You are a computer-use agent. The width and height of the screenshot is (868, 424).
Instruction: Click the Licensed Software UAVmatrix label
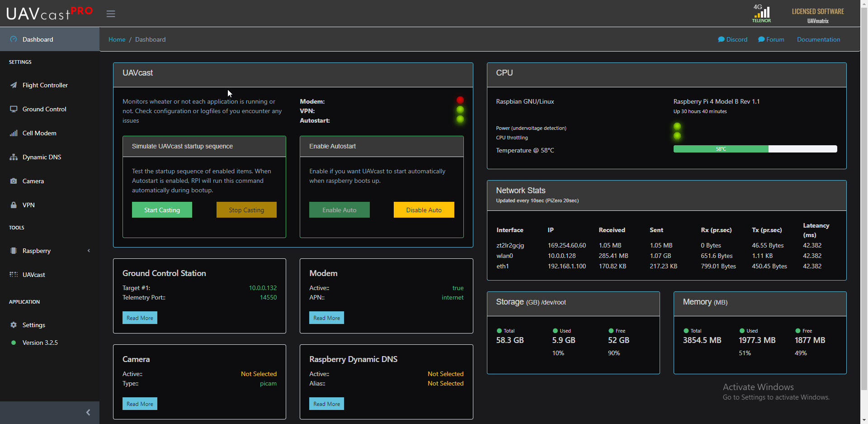tap(818, 15)
